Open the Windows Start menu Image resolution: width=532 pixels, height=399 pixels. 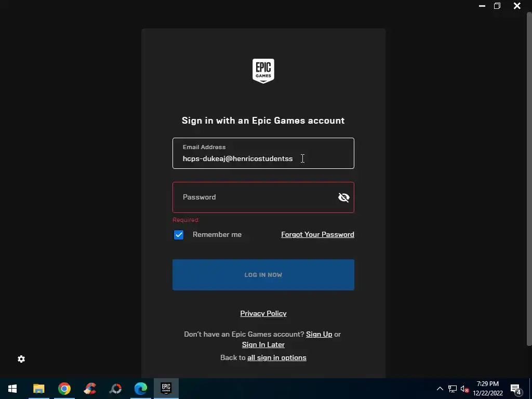click(12, 389)
